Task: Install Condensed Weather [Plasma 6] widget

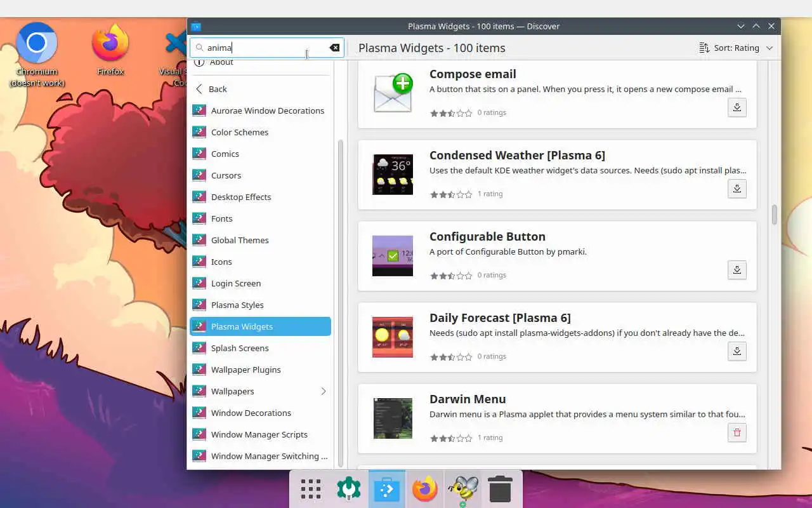Action: pyautogui.click(x=737, y=189)
